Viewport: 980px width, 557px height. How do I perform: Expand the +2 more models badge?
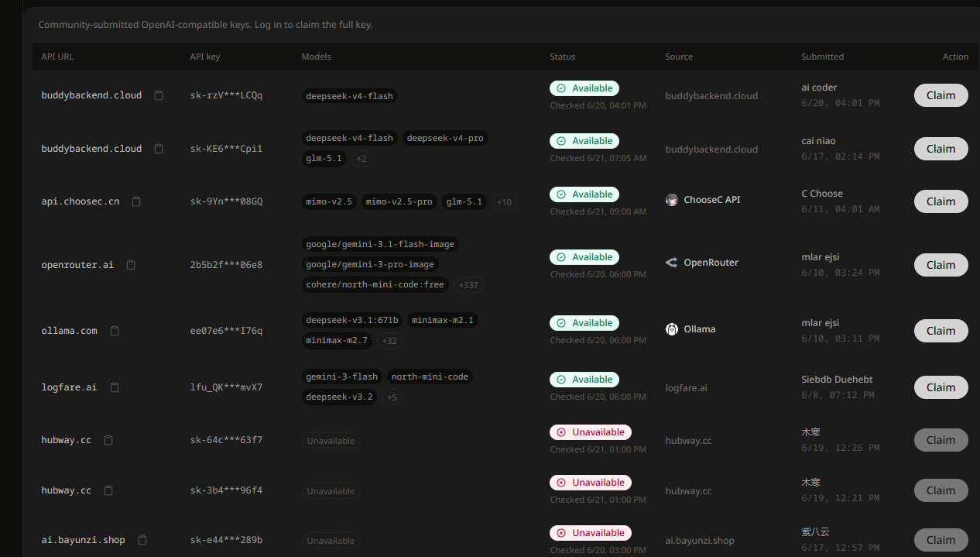[x=362, y=159]
